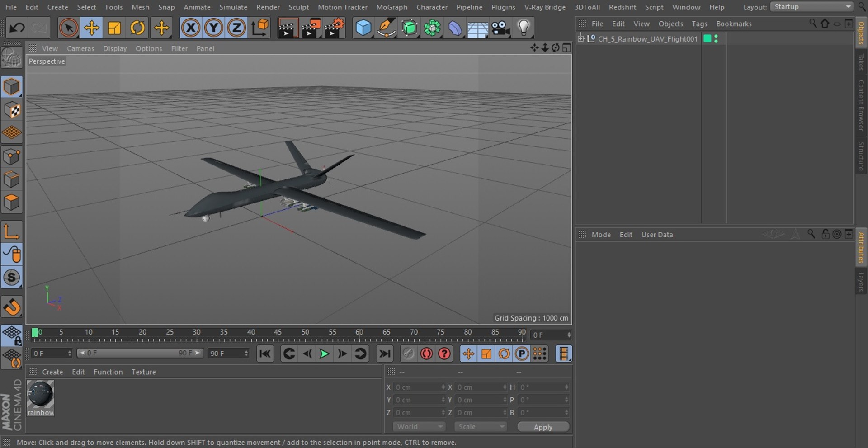
Task: Click the Undo arrow icon
Action: (x=17, y=28)
